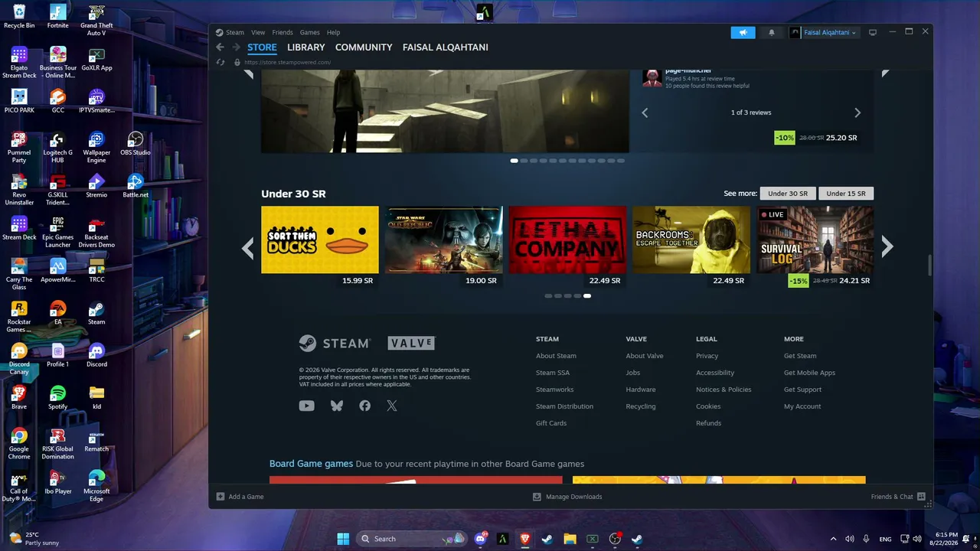Open the Backrooms Escape Together thumbnail
980x551 pixels.
pyautogui.click(x=691, y=240)
